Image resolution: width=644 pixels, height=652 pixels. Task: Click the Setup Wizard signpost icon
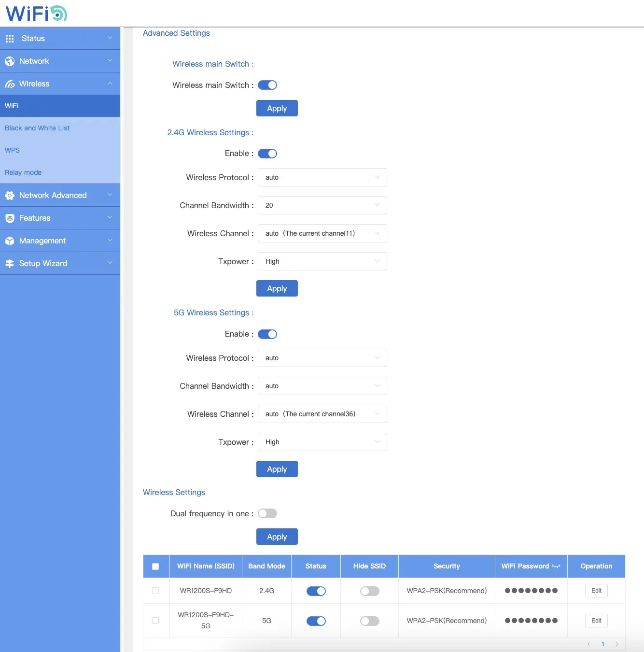pos(10,264)
